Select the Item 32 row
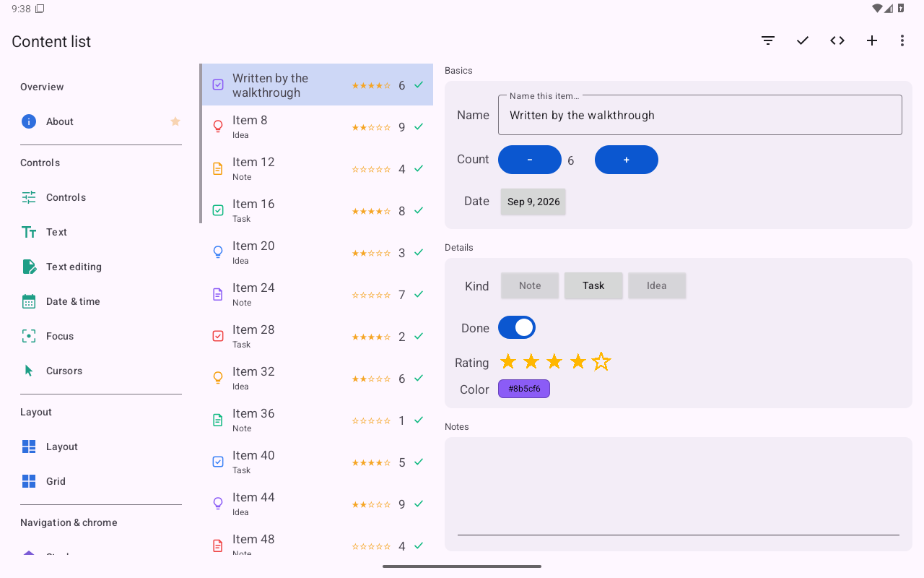 [316, 378]
